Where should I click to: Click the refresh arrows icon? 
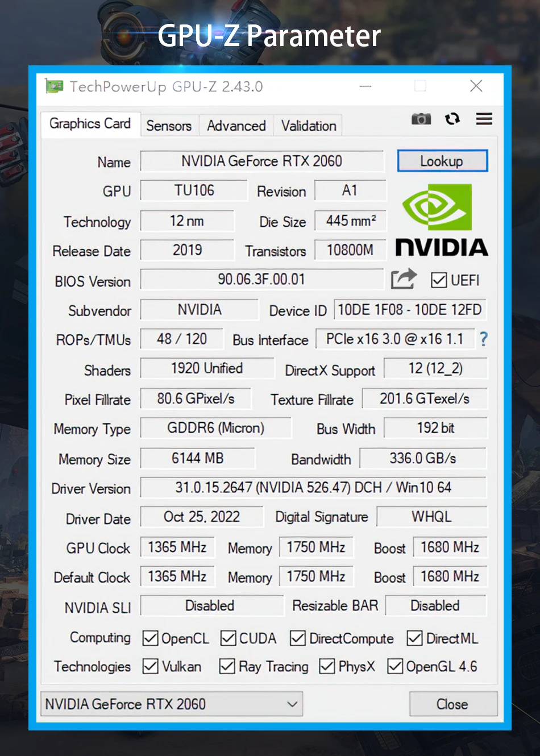tap(452, 119)
